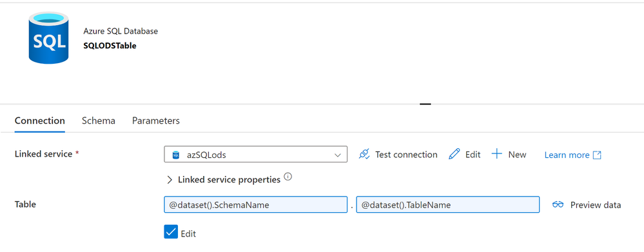The width and height of the screenshot is (644, 252).
Task: Open the Parameters tab
Action: tap(155, 121)
